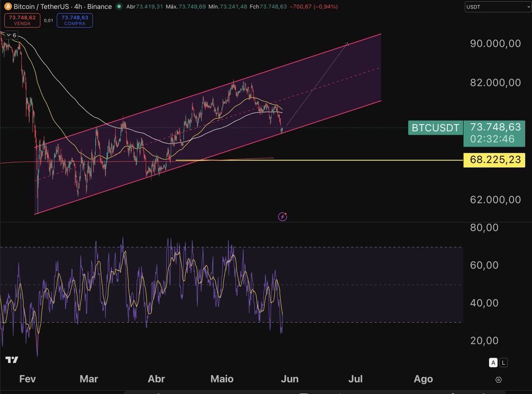Click the Jul label on time axis
Viewport: 532px width, 394px height.
coord(356,379)
